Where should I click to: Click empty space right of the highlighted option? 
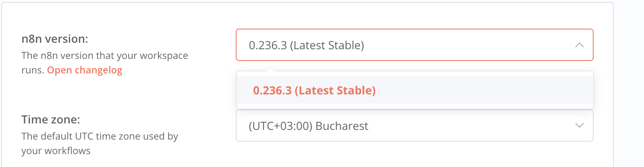484,90
